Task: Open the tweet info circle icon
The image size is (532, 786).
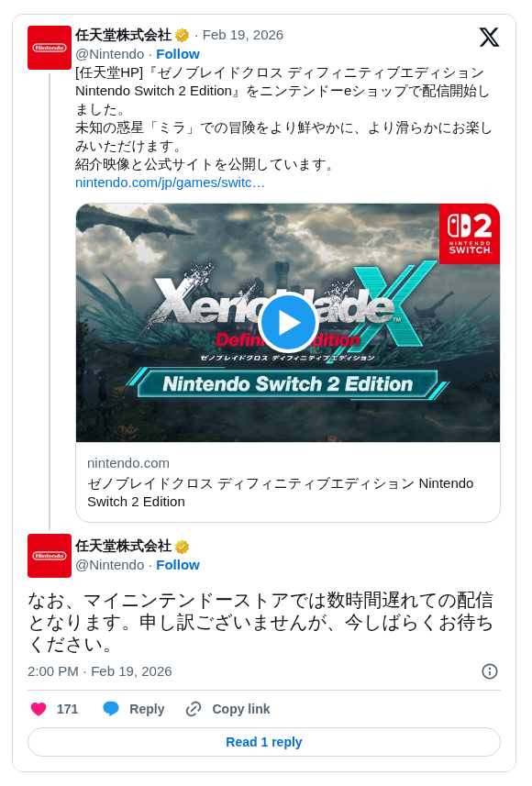Action: point(490,671)
